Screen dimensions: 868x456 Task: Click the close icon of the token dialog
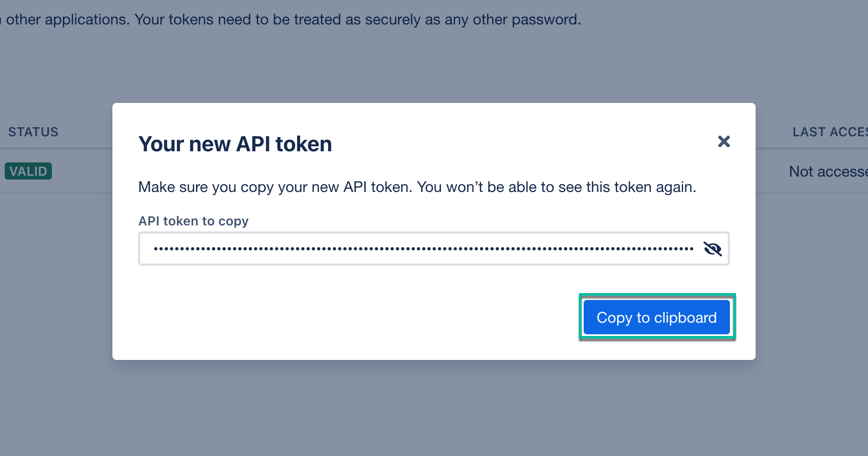pyautogui.click(x=724, y=141)
